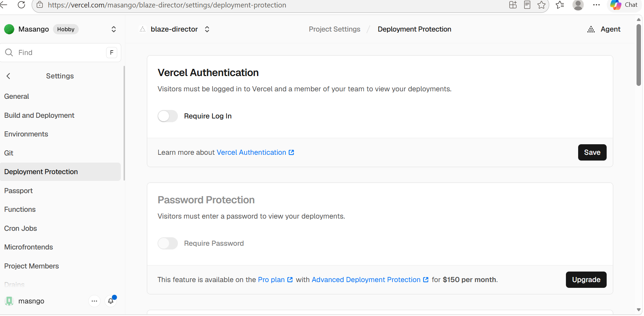Click the Vercel Authentication heading
The image size is (644, 316).
click(208, 73)
